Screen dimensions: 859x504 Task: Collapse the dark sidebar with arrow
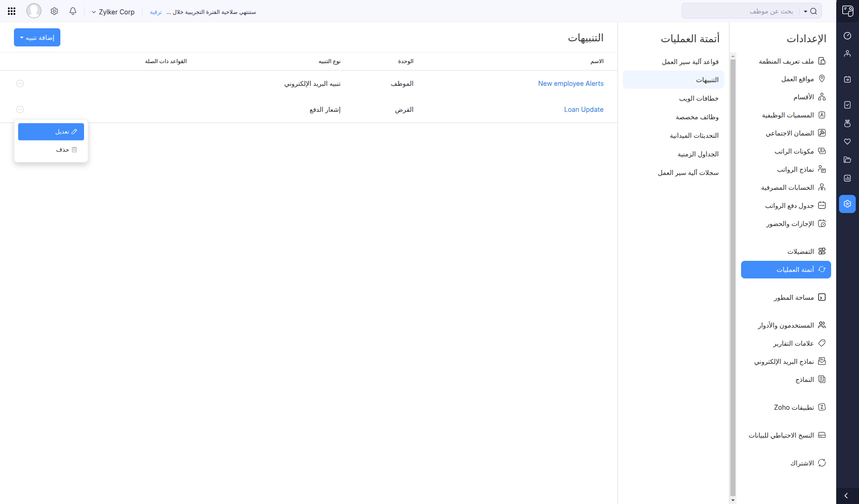846,496
